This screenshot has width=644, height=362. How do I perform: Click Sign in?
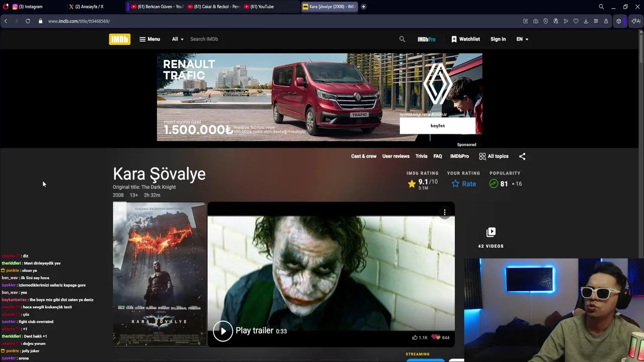tap(498, 39)
